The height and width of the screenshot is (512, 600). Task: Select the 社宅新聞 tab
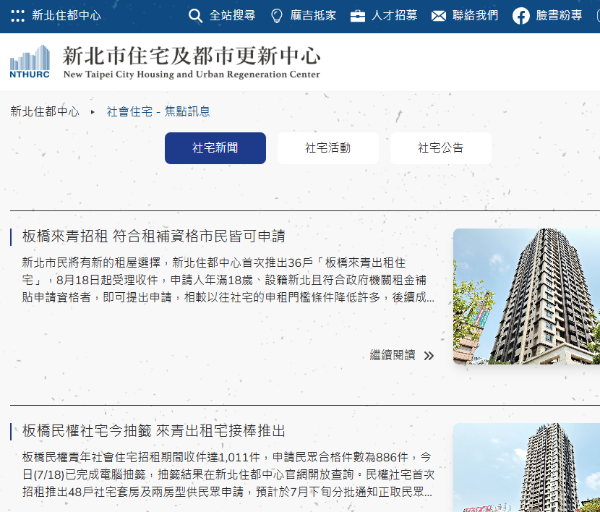[215, 148]
